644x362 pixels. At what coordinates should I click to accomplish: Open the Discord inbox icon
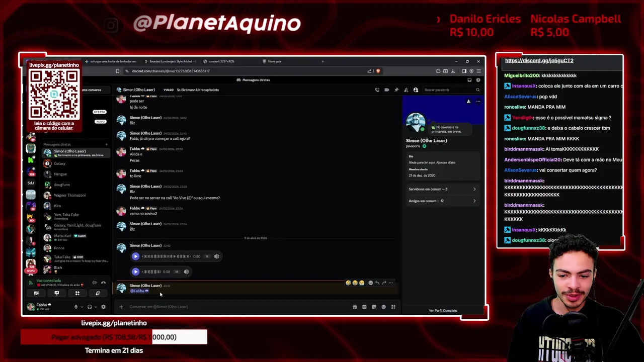(x=469, y=80)
